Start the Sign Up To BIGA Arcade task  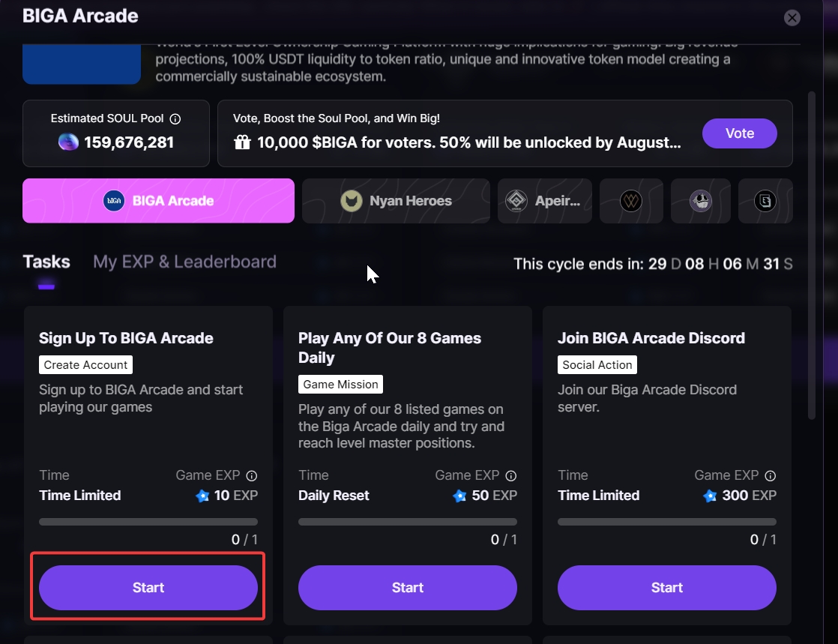pos(148,588)
